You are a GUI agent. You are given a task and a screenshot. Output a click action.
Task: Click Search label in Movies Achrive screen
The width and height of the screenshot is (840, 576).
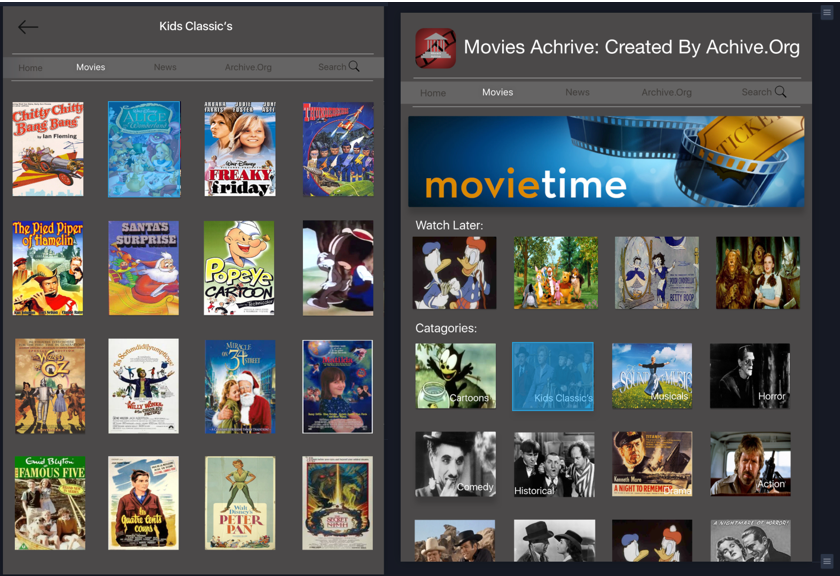coord(756,92)
